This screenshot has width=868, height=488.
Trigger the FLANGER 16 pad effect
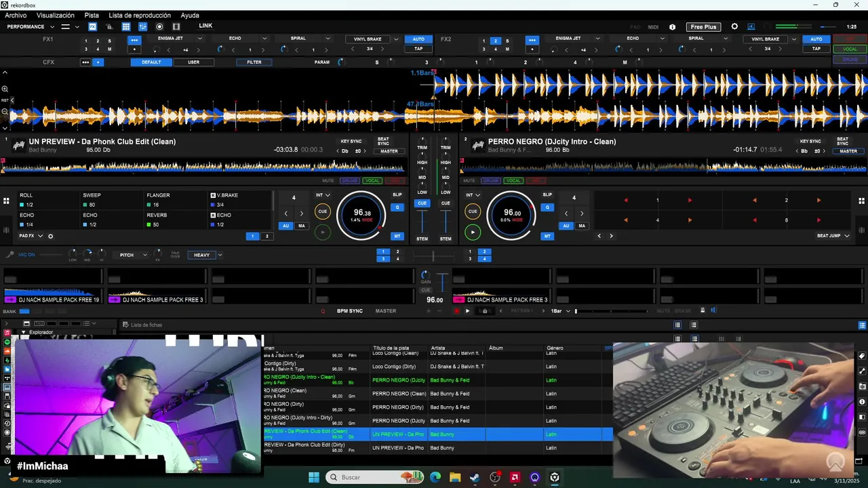tap(176, 200)
